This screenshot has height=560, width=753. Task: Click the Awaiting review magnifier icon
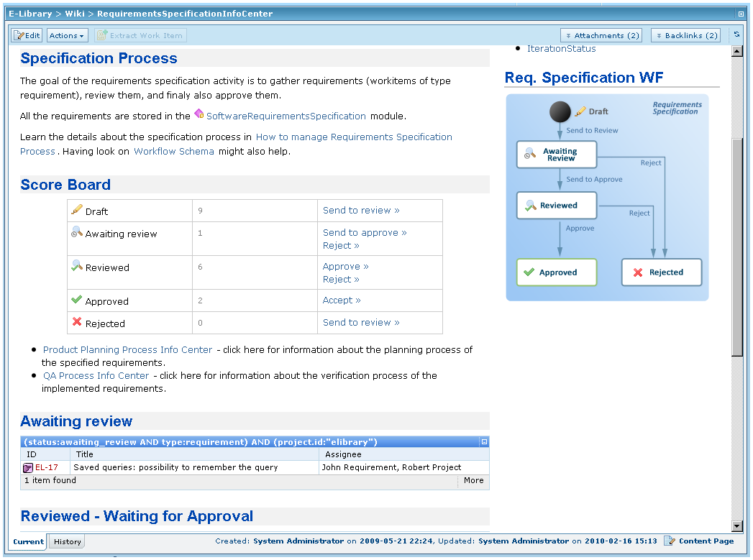(x=76, y=233)
